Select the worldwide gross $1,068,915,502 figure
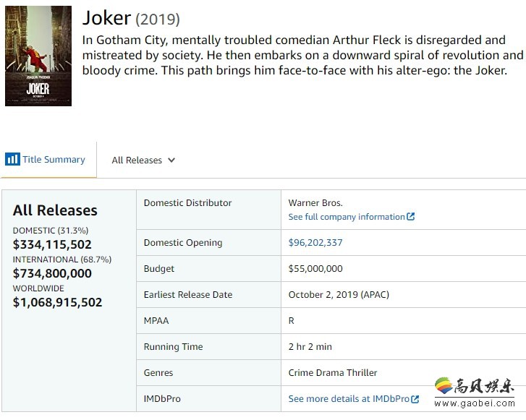This screenshot has width=526, height=420. (57, 302)
